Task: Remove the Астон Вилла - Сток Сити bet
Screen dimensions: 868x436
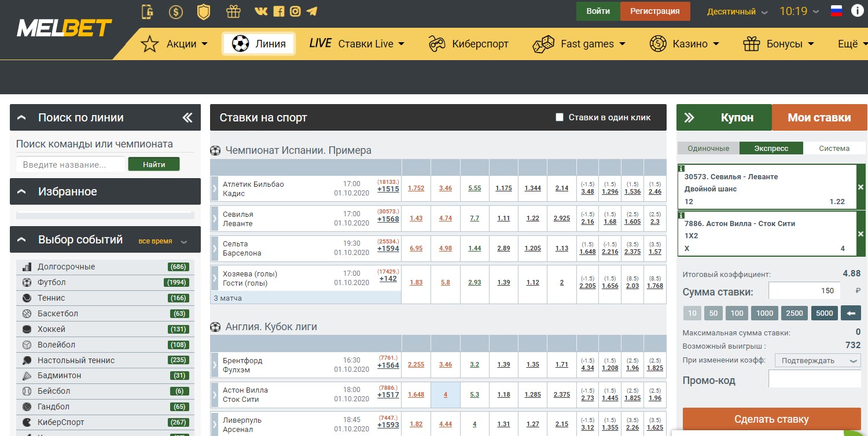Action: click(860, 234)
